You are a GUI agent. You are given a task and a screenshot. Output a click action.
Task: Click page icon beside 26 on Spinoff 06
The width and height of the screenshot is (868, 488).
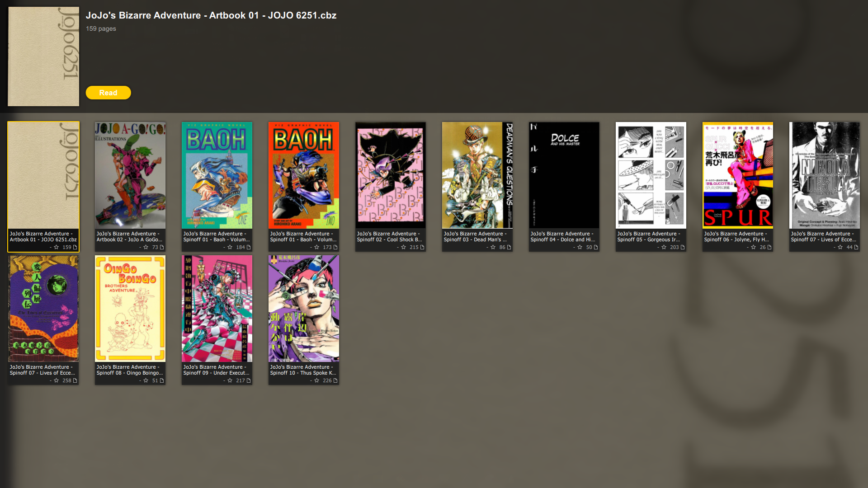(769, 247)
